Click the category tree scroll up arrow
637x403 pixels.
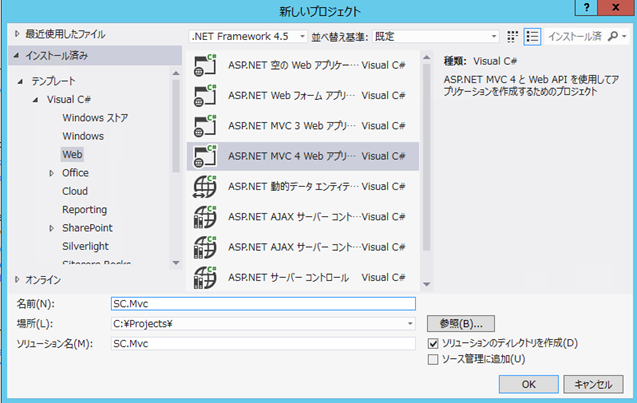pos(176,73)
